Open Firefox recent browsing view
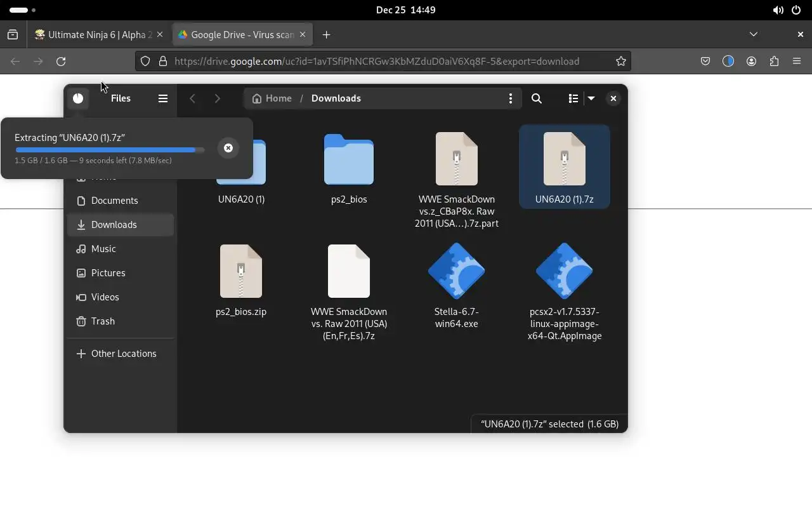Viewport: 812px width, 508px height. 13,35
